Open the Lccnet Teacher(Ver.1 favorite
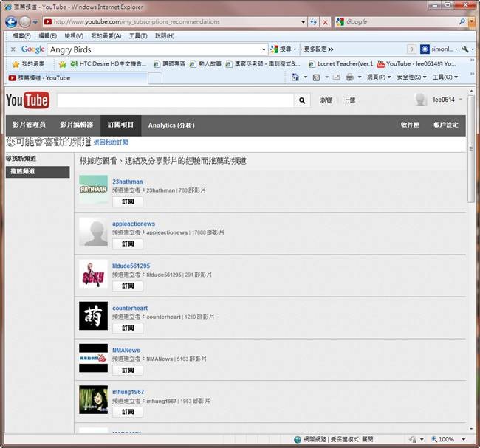This screenshot has width=480, height=448. point(340,64)
